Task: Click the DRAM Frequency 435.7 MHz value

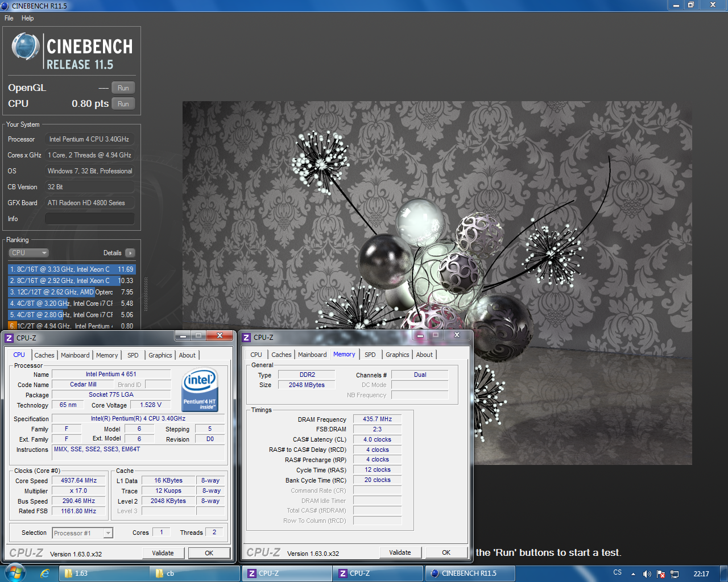Action: pos(378,419)
